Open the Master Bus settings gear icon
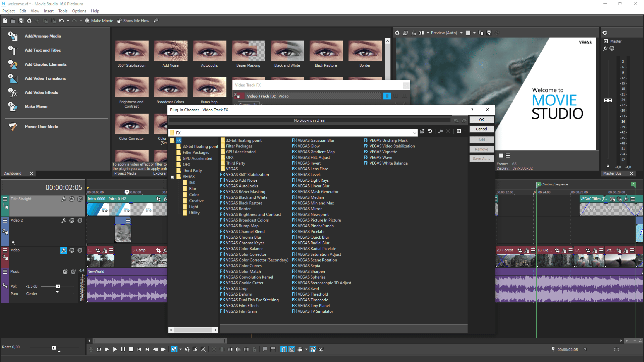The width and height of the screenshot is (644, 362). 605,33
